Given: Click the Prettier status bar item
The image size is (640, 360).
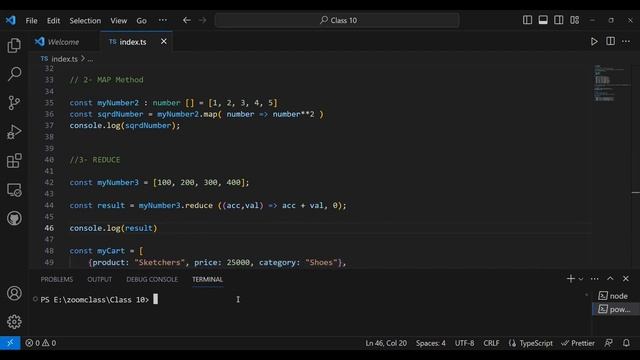Looking at the screenshot, I should click(x=578, y=343).
